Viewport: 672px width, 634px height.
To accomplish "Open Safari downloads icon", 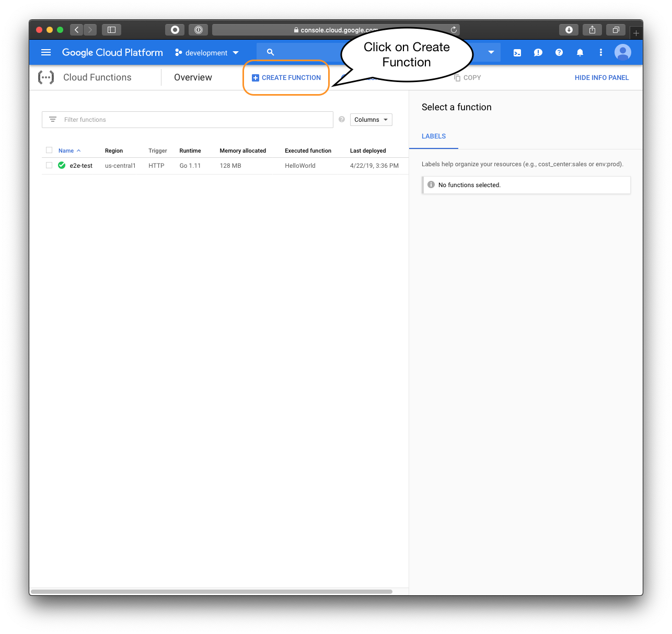I will (x=569, y=30).
